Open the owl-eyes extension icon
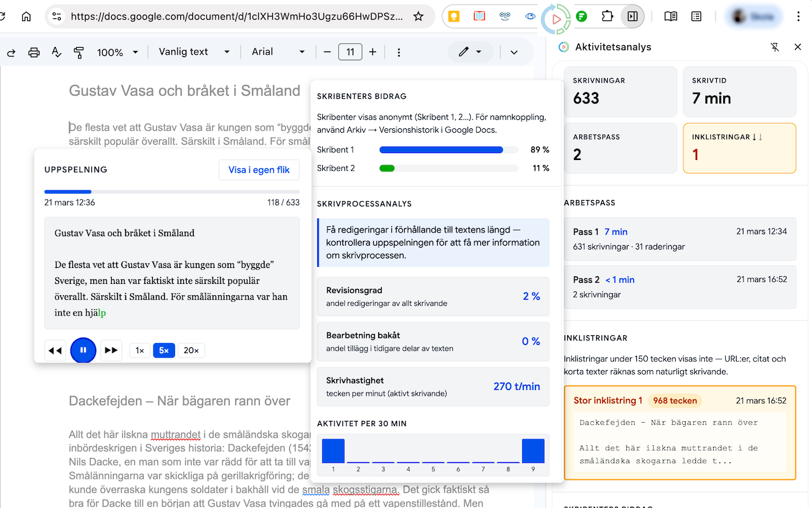812x508 pixels. tap(505, 17)
